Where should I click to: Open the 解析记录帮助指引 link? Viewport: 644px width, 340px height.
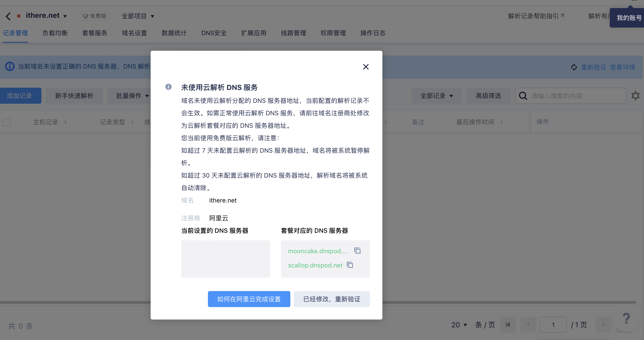pyautogui.click(x=536, y=16)
